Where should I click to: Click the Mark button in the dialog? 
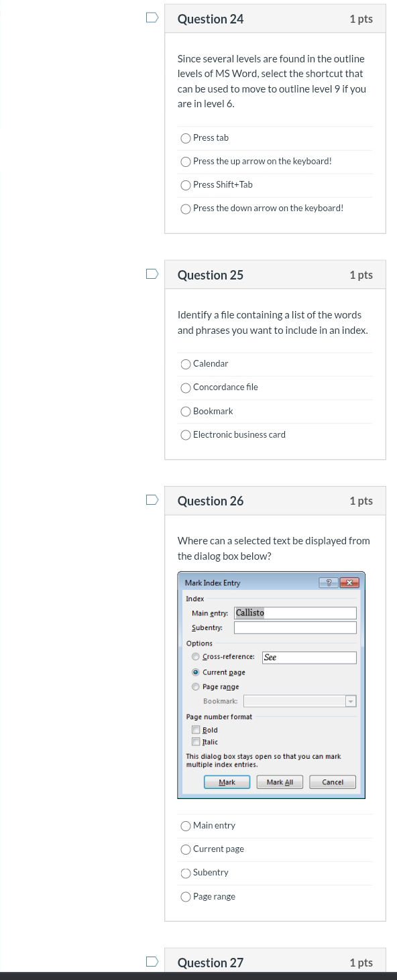[x=227, y=782]
